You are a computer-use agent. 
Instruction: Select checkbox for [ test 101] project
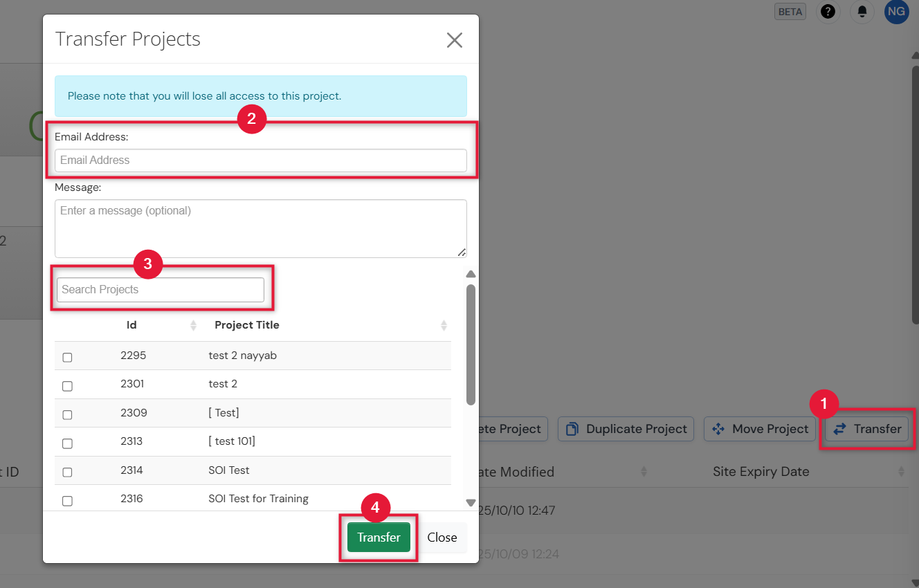tap(67, 443)
